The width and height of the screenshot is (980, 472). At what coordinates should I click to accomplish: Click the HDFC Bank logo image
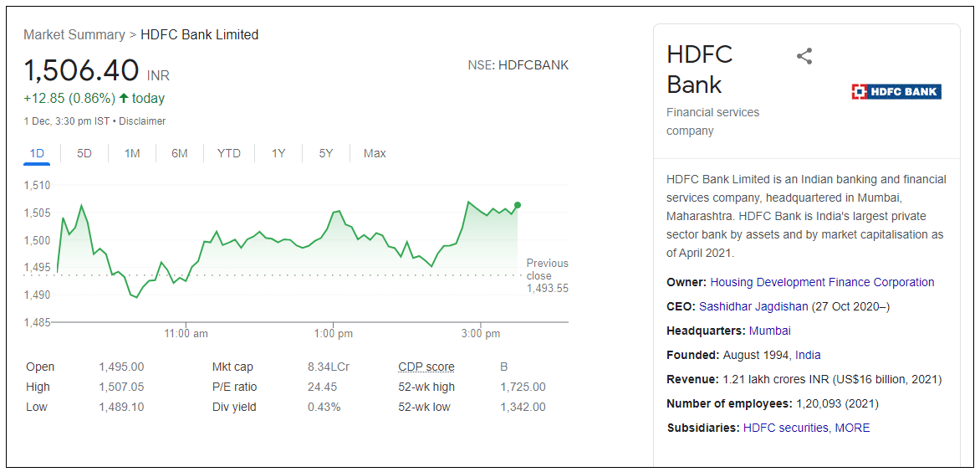point(896,92)
